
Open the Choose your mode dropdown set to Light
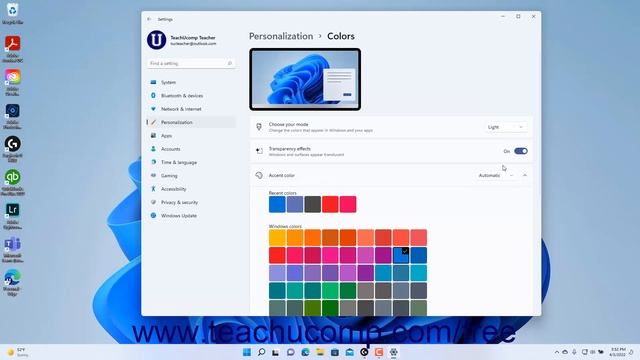505,127
